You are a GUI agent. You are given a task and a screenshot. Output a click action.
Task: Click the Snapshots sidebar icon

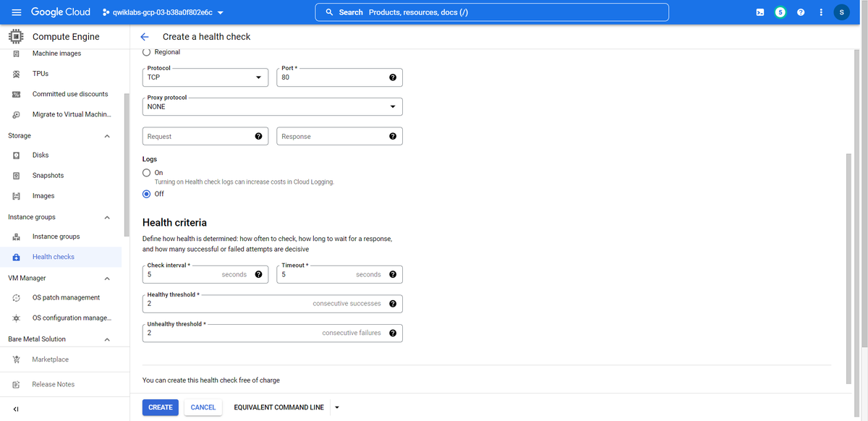click(x=16, y=176)
